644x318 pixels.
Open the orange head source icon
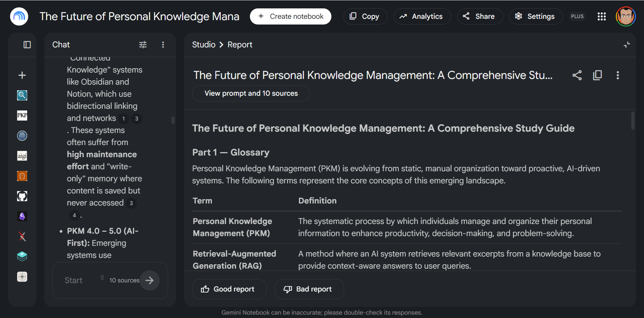pyautogui.click(x=22, y=176)
